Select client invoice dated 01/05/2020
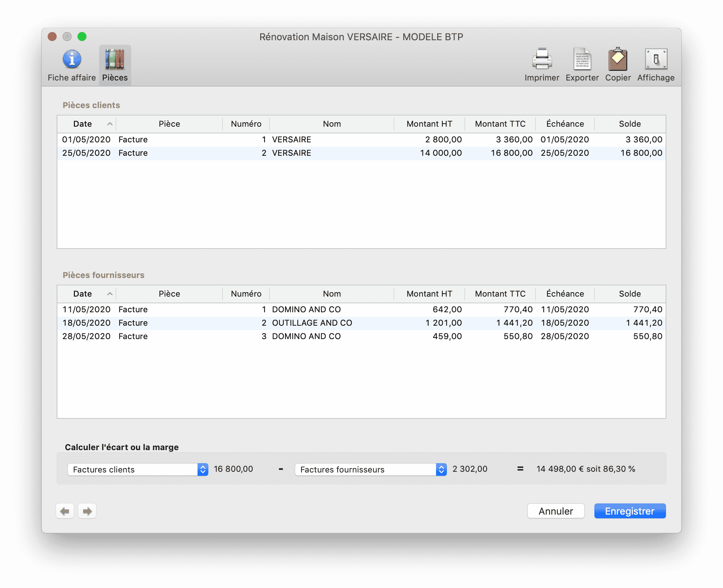Image resolution: width=723 pixels, height=588 pixels. [x=361, y=139]
